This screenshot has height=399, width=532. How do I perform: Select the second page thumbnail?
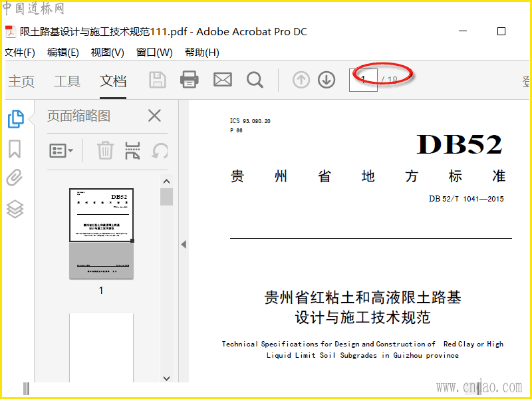101,347
